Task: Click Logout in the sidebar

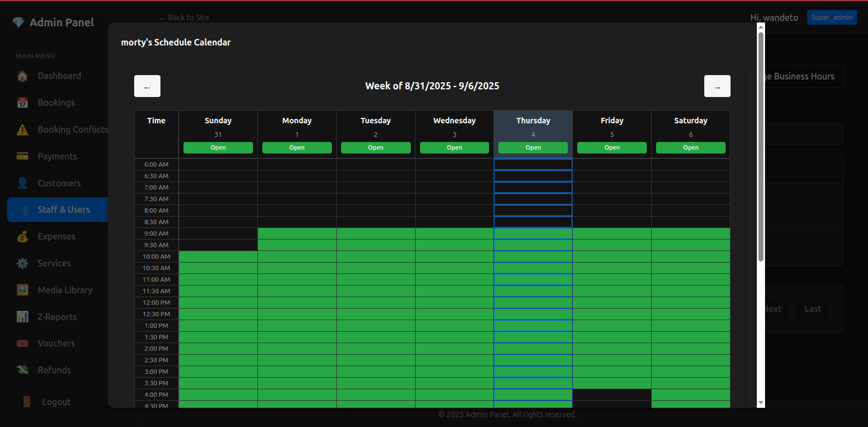Action: coord(56,402)
